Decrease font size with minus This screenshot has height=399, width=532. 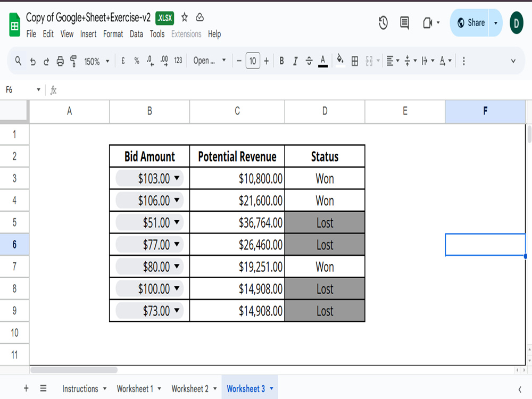pos(239,61)
